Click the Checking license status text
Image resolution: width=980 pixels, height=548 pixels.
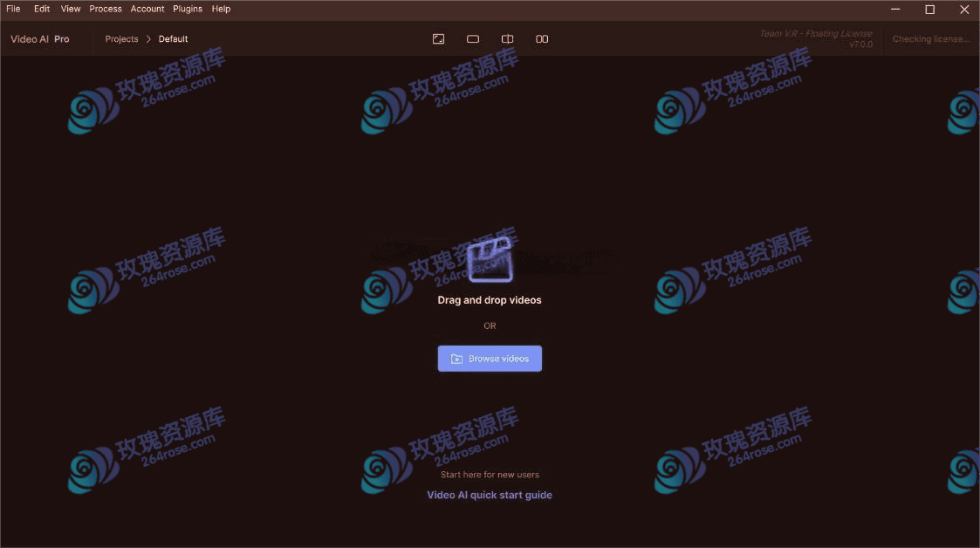pos(931,38)
